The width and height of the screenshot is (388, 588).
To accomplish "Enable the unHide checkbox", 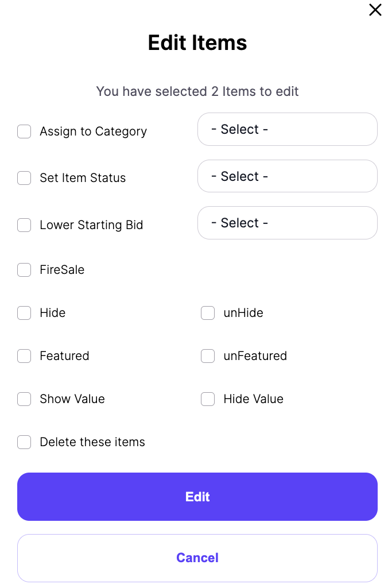I will pos(208,313).
